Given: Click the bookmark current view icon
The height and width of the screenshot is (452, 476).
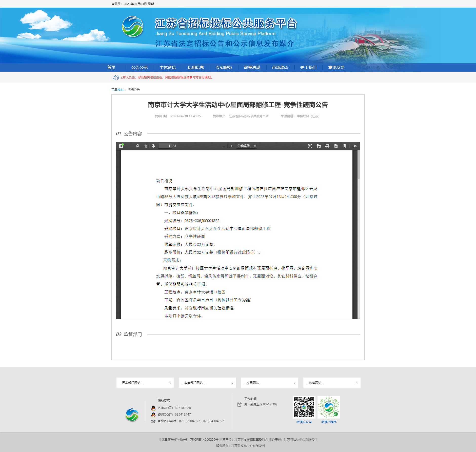Looking at the screenshot, I should coord(345,146).
